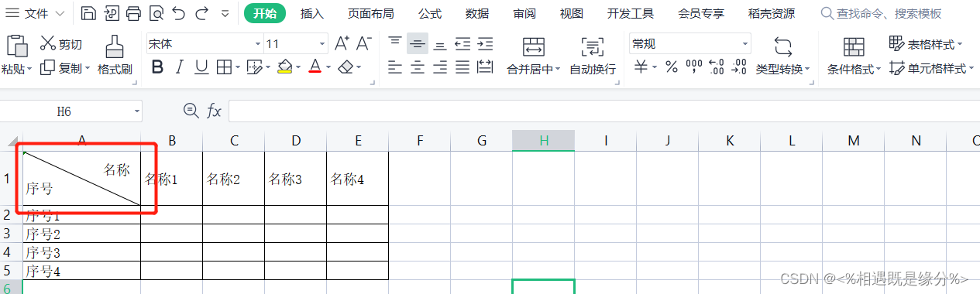Viewport: 980px width, 294px height.
Task: Align text to vertical middle
Action: [418, 43]
